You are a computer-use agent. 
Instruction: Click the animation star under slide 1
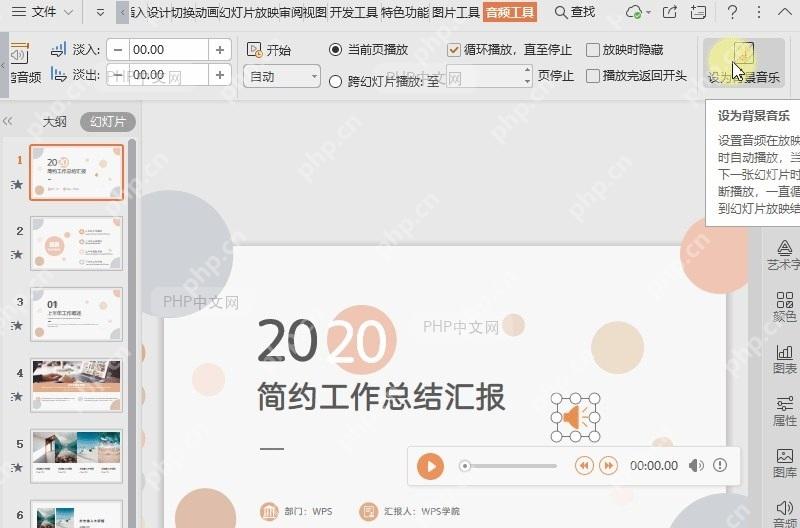[17, 184]
